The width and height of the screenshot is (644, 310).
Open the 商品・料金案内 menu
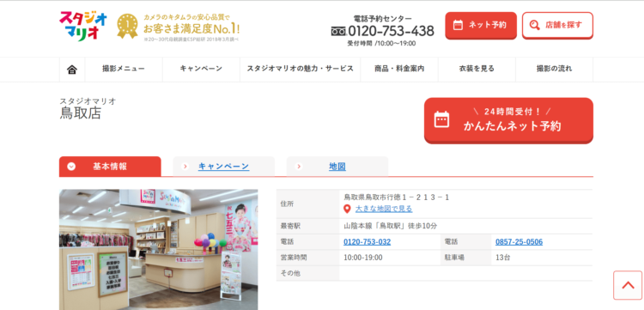pos(399,69)
